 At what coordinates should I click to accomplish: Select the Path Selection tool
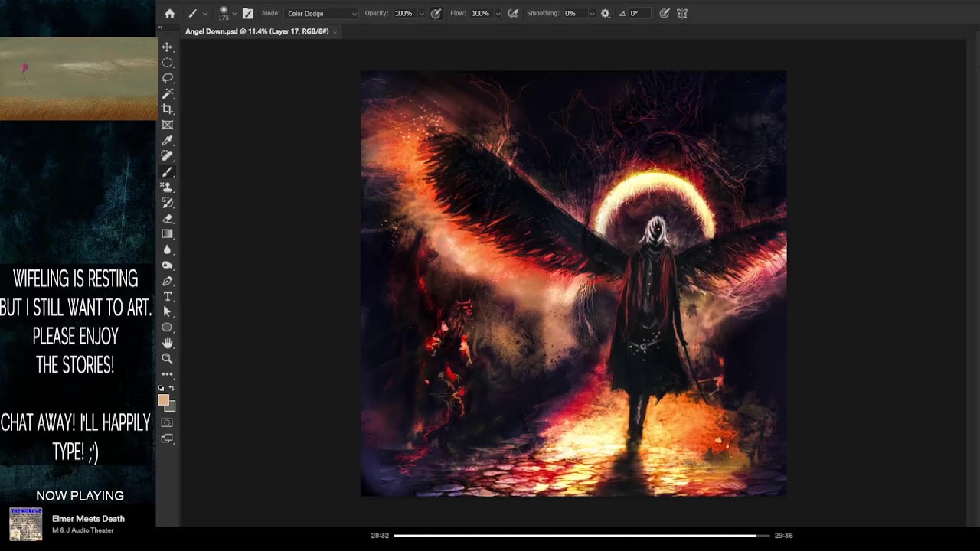(x=167, y=312)
